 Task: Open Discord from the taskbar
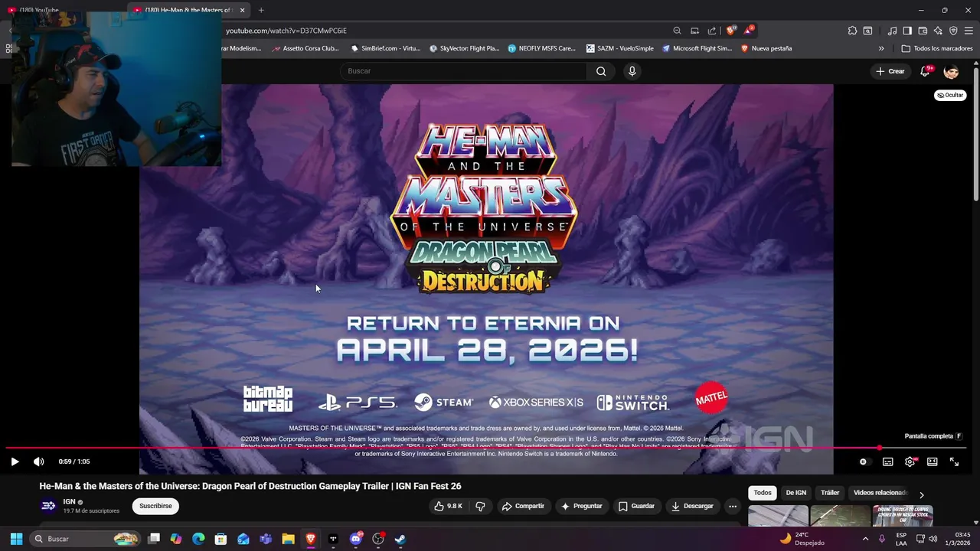tap(355, 539)
